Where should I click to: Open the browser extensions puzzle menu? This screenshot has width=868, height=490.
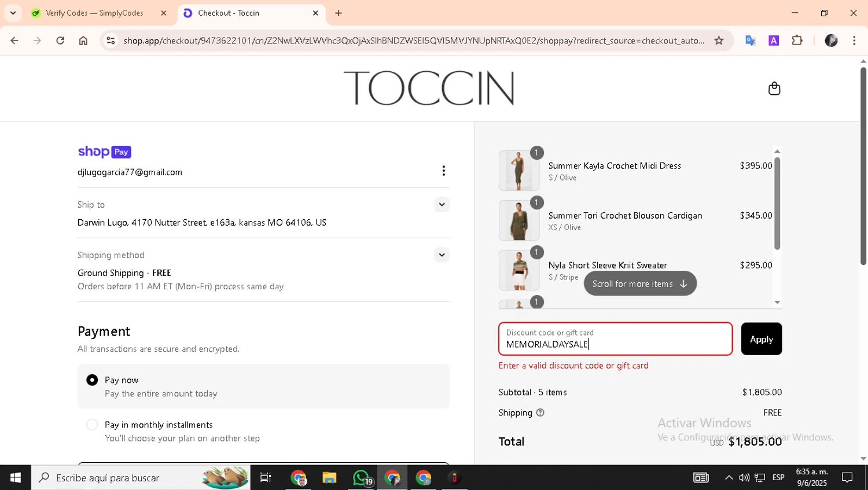point(797,40)
